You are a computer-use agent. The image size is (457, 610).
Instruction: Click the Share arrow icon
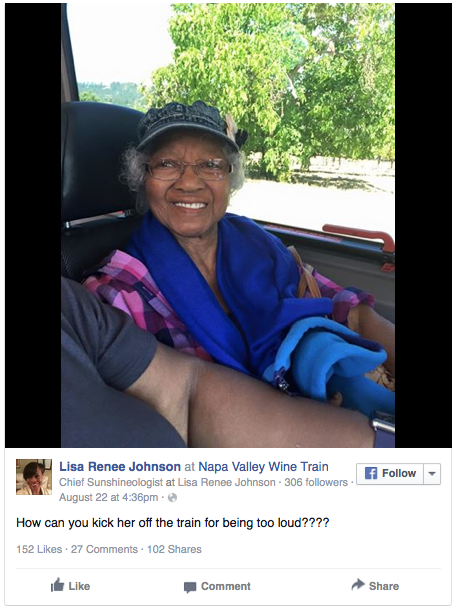click(x=358, y=585)
